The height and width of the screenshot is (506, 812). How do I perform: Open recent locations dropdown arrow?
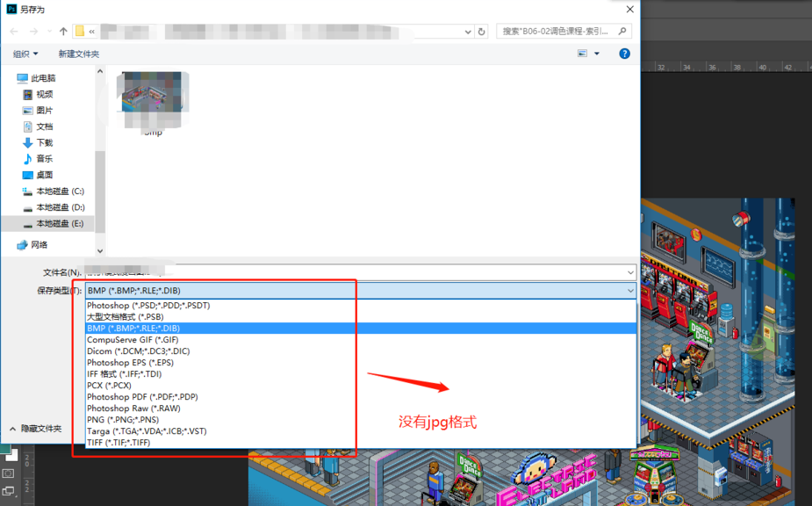coord(49,32)
